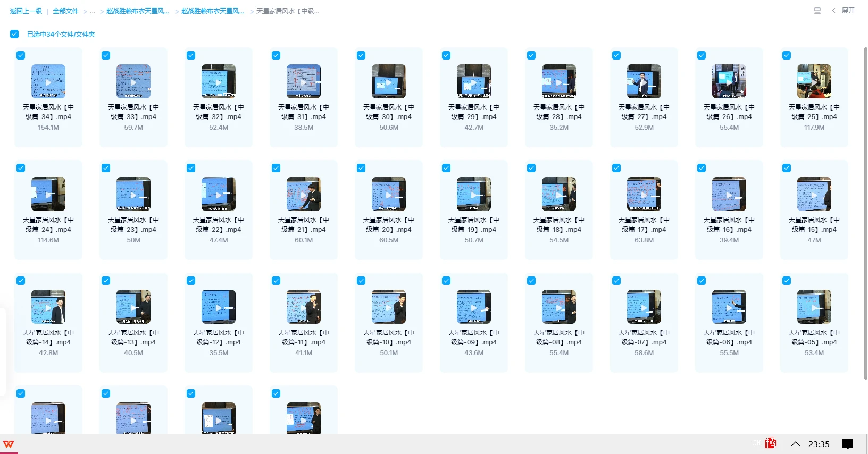
Task: Show hidden system tray icons
Action: click(796, 444)
